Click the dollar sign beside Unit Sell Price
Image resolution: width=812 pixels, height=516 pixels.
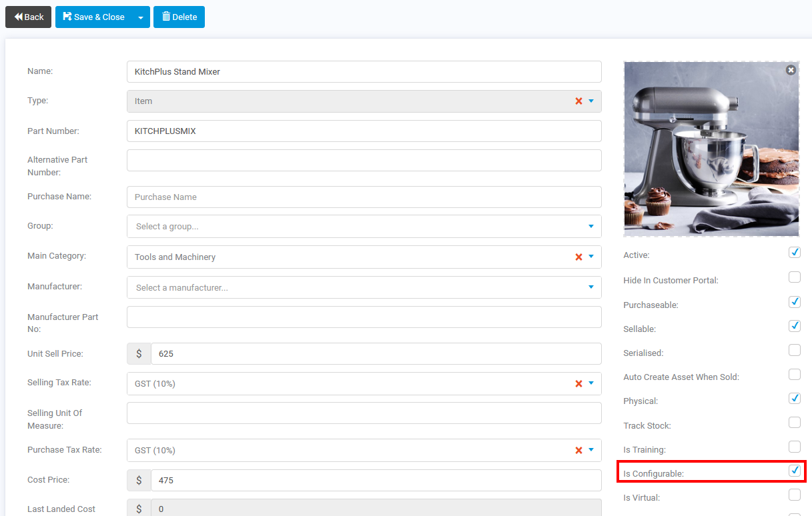pyautogui.click(x=139, y=354)
